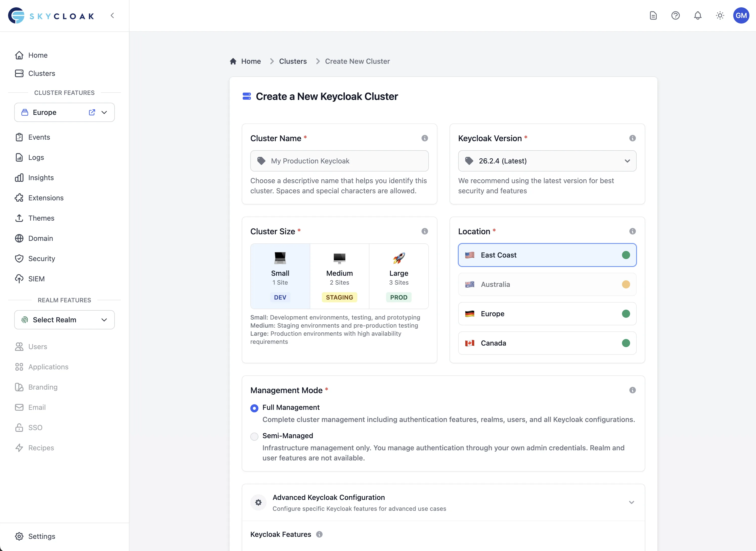This screenshot has width=756, height=551.
Task: Open Settings at the bottom of the sidebar
Action: [42, 536]
